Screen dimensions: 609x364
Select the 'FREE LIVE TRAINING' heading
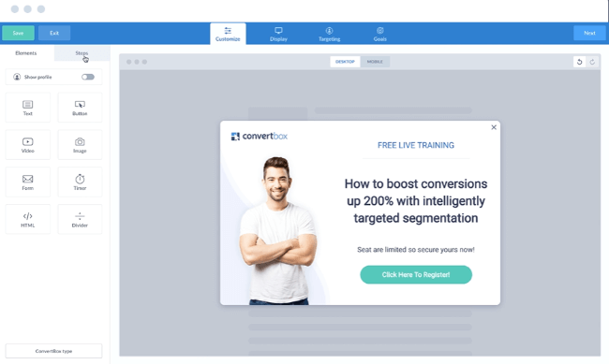[416, 145]
